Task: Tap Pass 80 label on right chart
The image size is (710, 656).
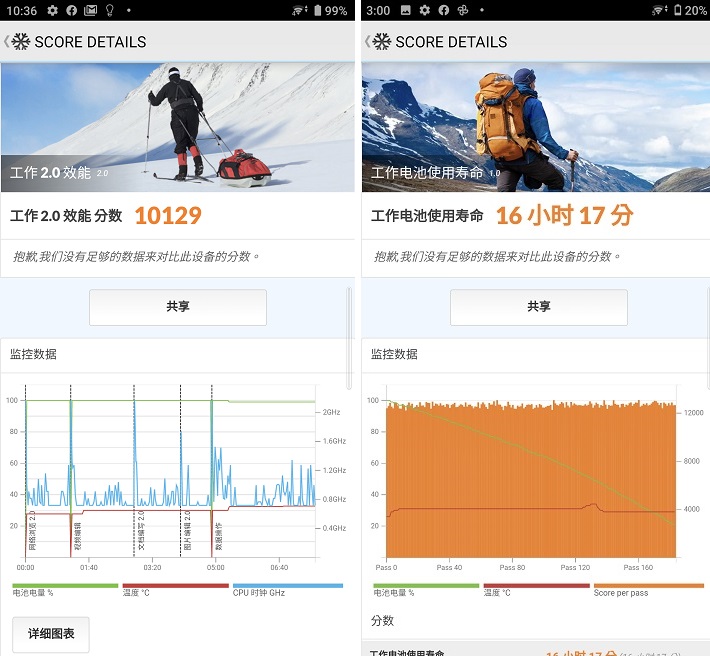Action: pyautogui.click(x=512, y=567)
